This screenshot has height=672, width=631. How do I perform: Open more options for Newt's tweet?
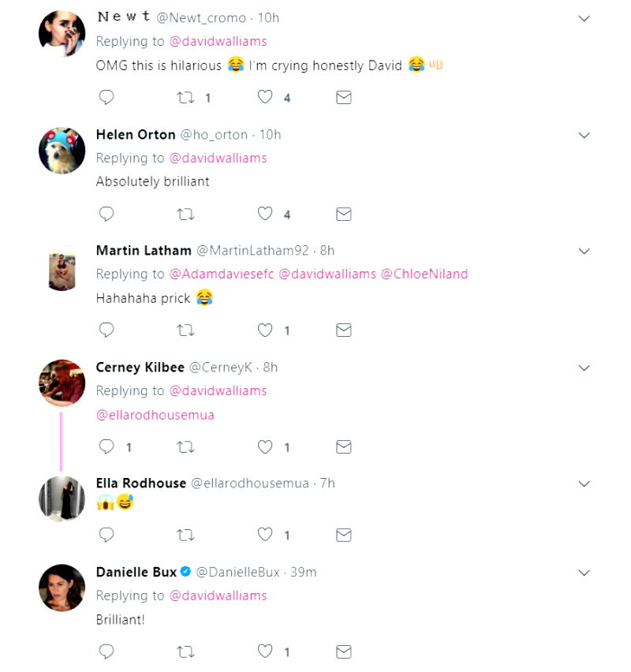pyautogui.click(x=584, y=18)
